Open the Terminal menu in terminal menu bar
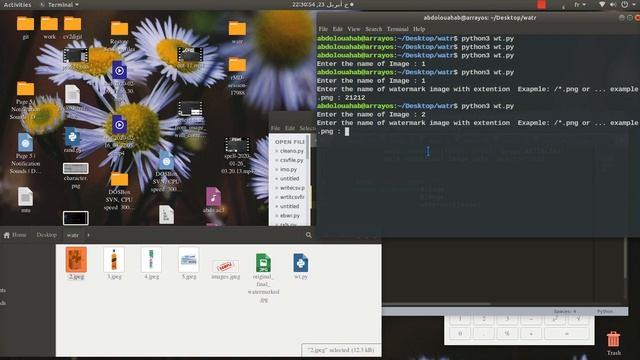This screenshot has height=360, width=640. click(x=398, y=29)
